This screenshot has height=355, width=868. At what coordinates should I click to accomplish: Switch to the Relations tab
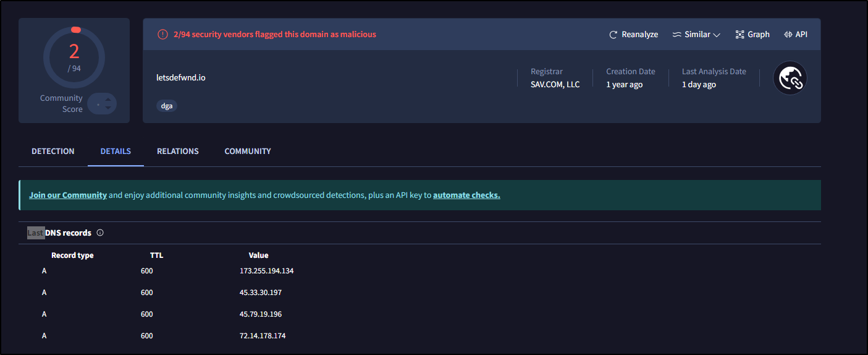click(178, 151)
